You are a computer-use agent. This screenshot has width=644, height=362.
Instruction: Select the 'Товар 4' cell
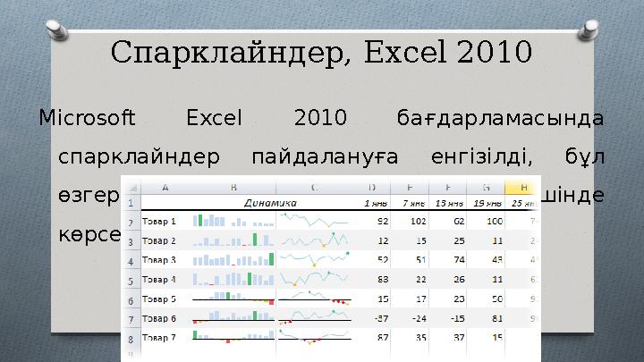pyautogui.click(x=159, y=280)
